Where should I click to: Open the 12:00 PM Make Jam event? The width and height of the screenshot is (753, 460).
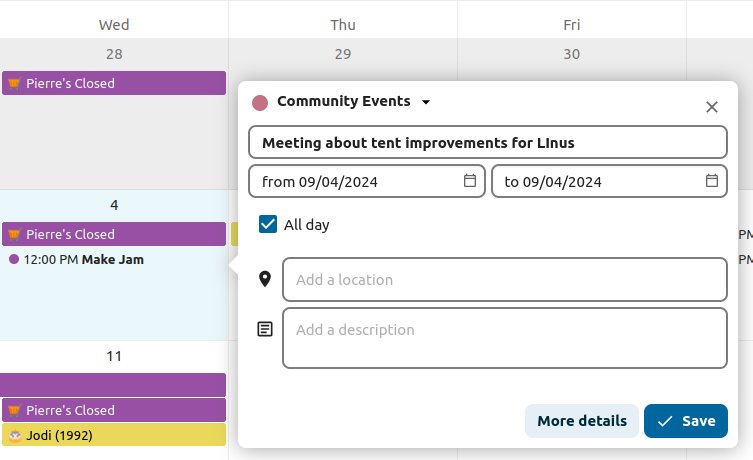84,259
